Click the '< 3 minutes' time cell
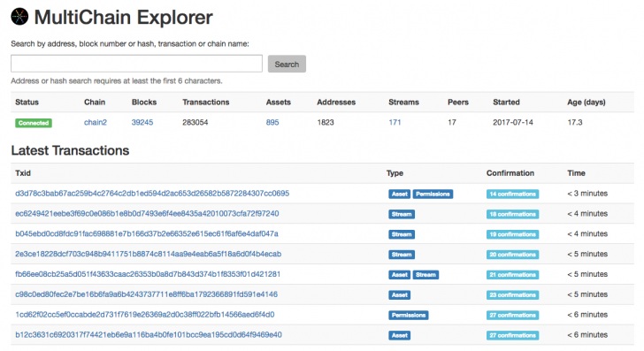 click(x=587, y=194)
